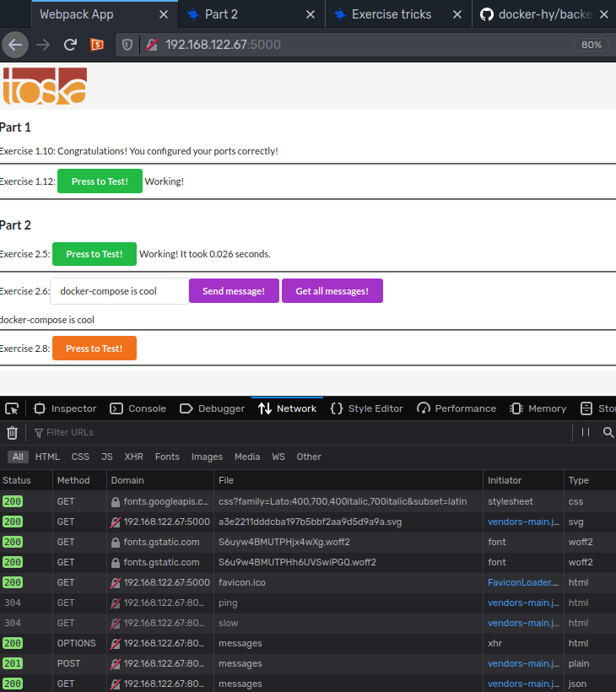Click the browser back arrow button

pos(16,45)
